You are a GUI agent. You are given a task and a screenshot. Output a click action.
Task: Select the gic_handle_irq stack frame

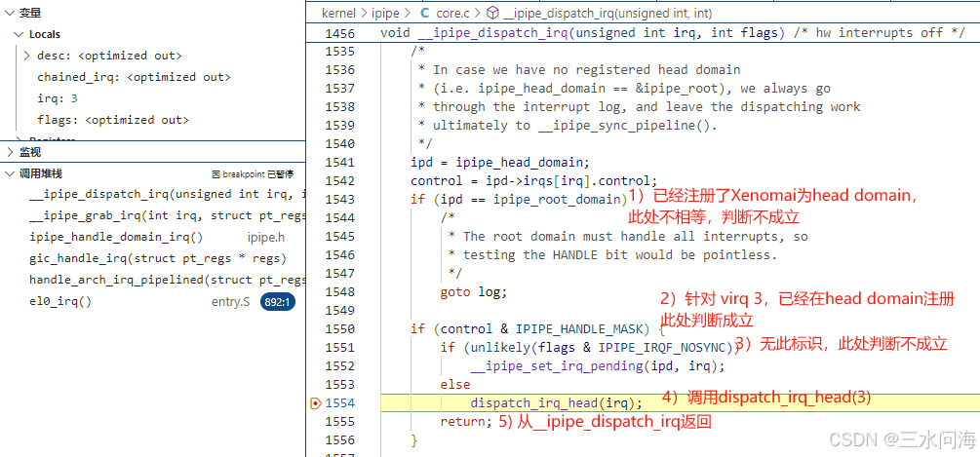tap(152, 258)
